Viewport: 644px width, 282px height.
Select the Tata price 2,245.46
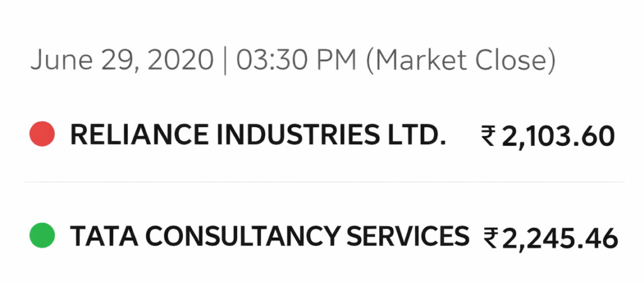click(560, 239)
